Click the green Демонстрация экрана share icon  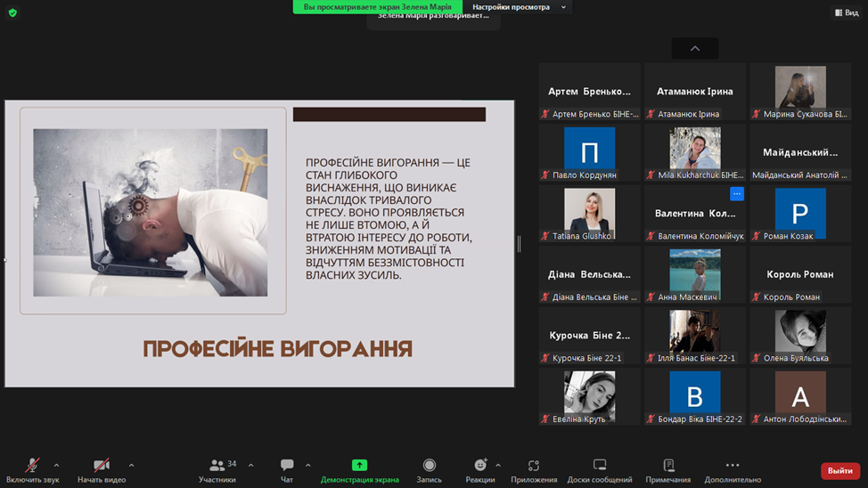pyautogui.click(x=359, y=465)
